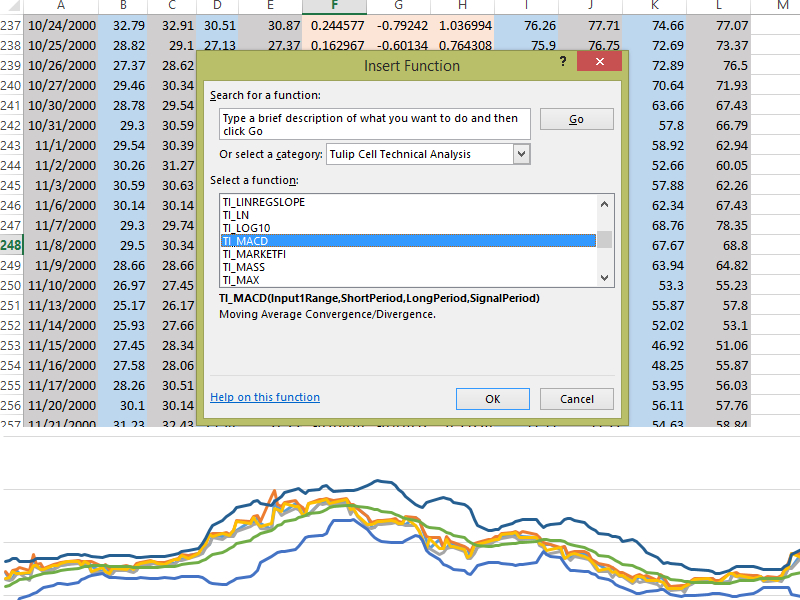Select row 248 header
The width and height of the screenshot is (800, 600).
click(11, 245)
